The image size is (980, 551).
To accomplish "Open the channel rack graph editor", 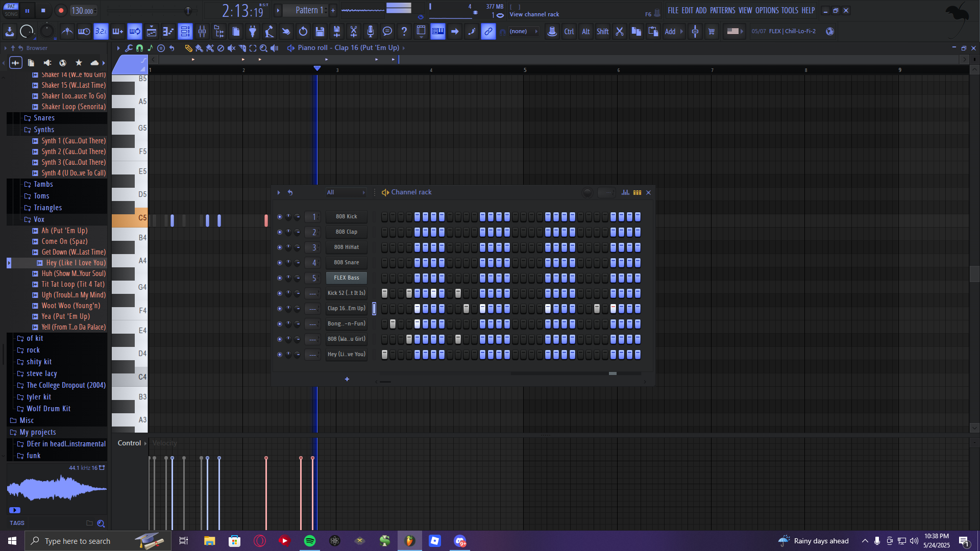I will (x=625, y=192).
